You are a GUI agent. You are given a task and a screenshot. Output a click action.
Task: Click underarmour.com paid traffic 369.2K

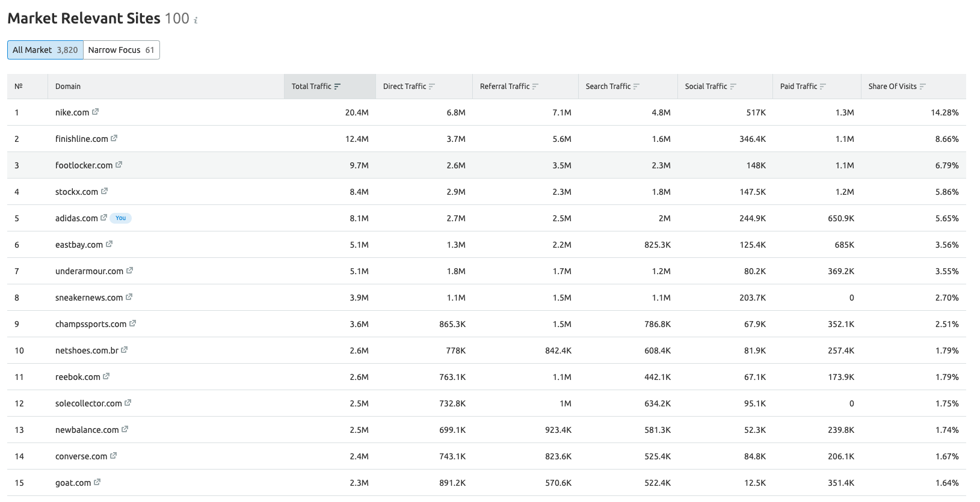(x=841, y=271)
